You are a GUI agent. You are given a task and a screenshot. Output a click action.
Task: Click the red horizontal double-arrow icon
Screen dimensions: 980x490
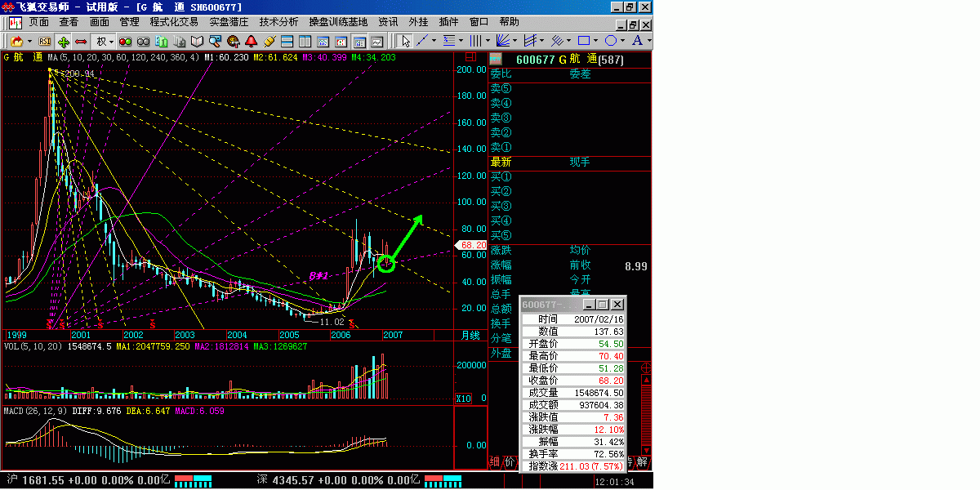pos(81,41)
